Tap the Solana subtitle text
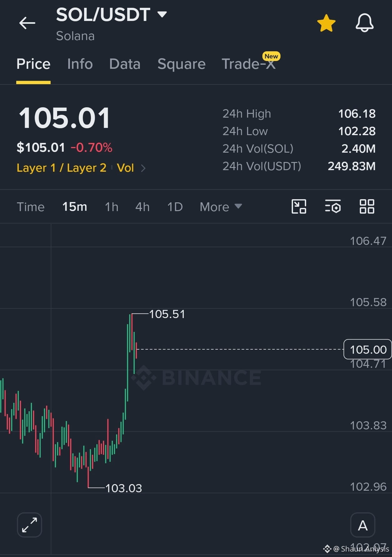 click(75, 36)
